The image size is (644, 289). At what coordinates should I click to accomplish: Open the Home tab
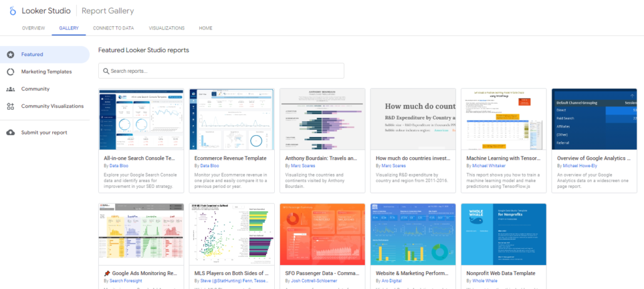pyautogui.click(x=206, y=28)
